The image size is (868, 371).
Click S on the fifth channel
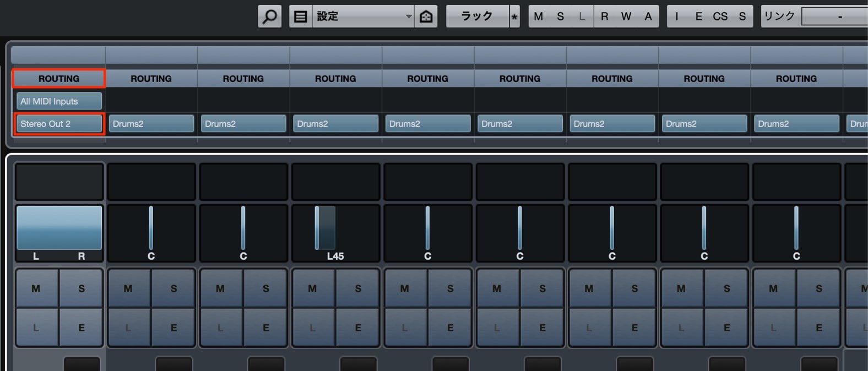pos(451,288)
